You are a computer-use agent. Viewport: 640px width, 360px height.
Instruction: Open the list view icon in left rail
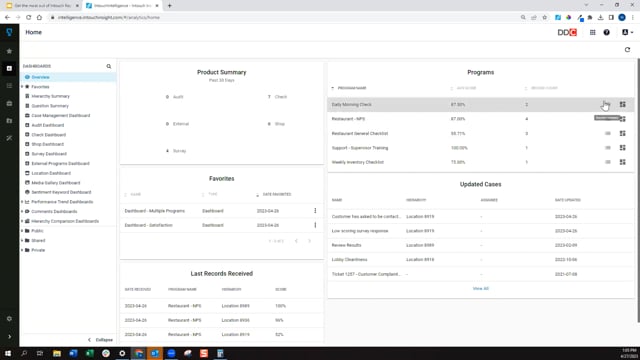[x=9, y=86]
